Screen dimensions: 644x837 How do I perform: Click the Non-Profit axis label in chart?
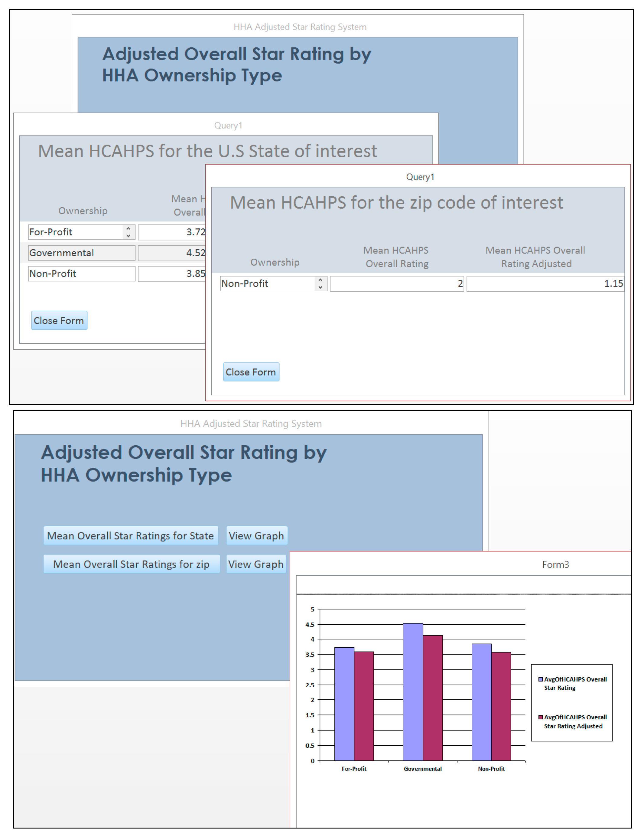(x=491, y=769)
